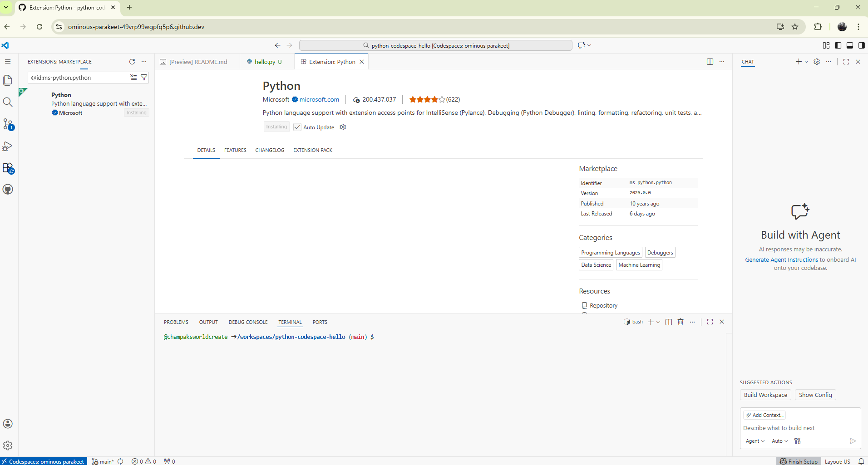Viewport: 868px width, 465px height.
Task: Reload the browser page
Action: point(39,27)
